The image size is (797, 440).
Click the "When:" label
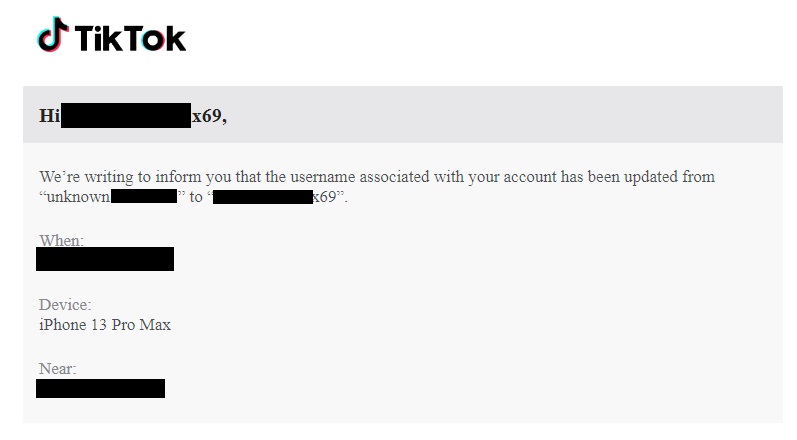click(x=61, y=241)
